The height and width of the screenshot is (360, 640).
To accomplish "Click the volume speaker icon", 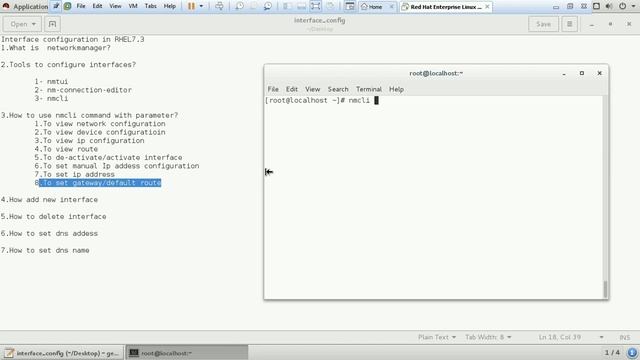I will click(x=609, y=6).
